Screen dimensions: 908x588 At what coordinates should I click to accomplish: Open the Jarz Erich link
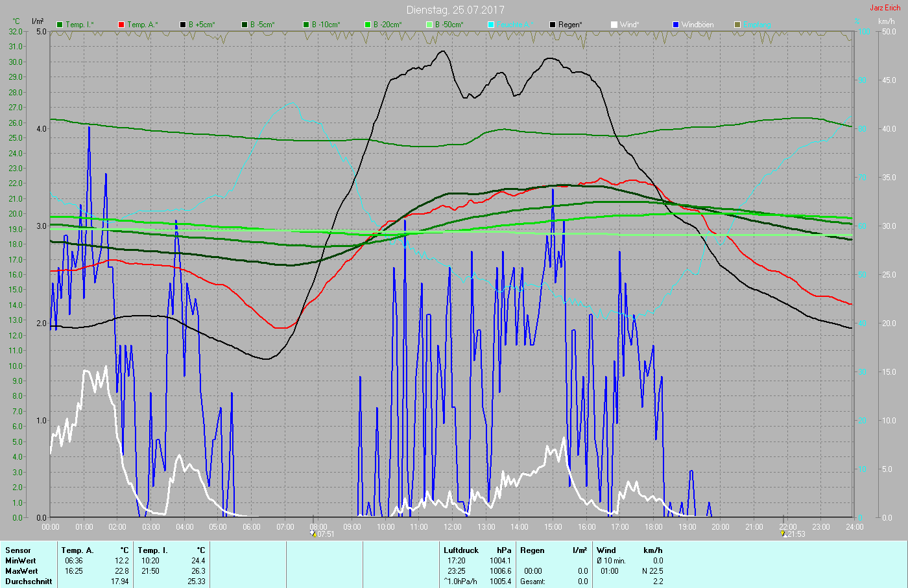[x=885, y=8]
